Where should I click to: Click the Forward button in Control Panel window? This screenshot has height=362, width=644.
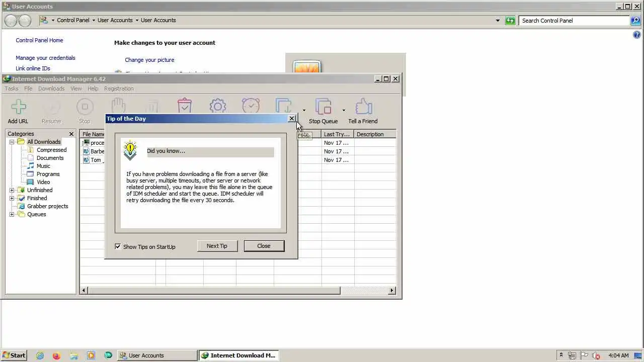pos(25,21)
